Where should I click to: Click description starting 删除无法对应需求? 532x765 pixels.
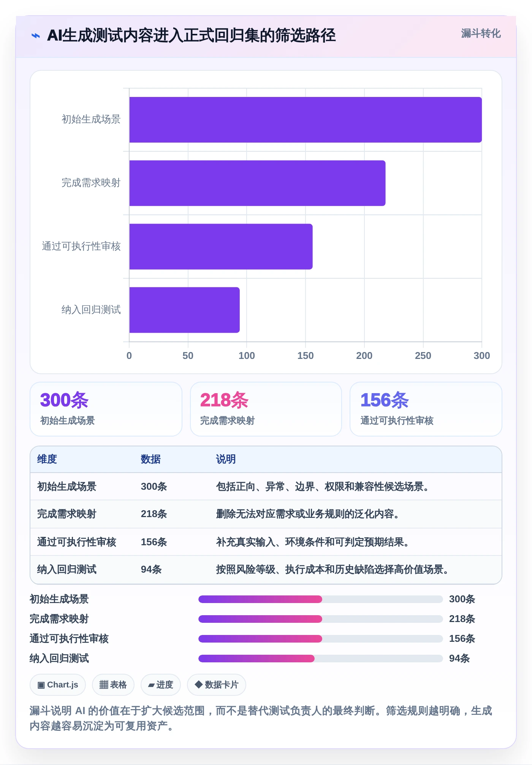[308, 514]
